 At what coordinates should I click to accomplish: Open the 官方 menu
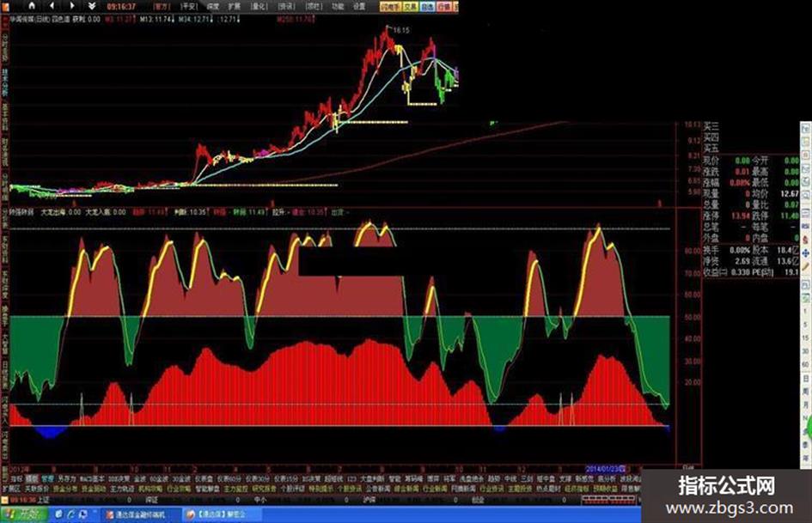162,7
